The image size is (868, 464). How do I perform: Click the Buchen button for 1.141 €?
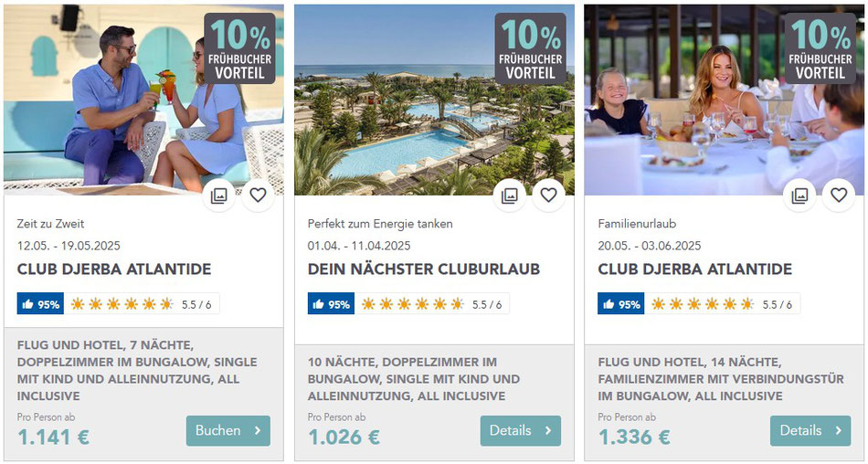228,431
